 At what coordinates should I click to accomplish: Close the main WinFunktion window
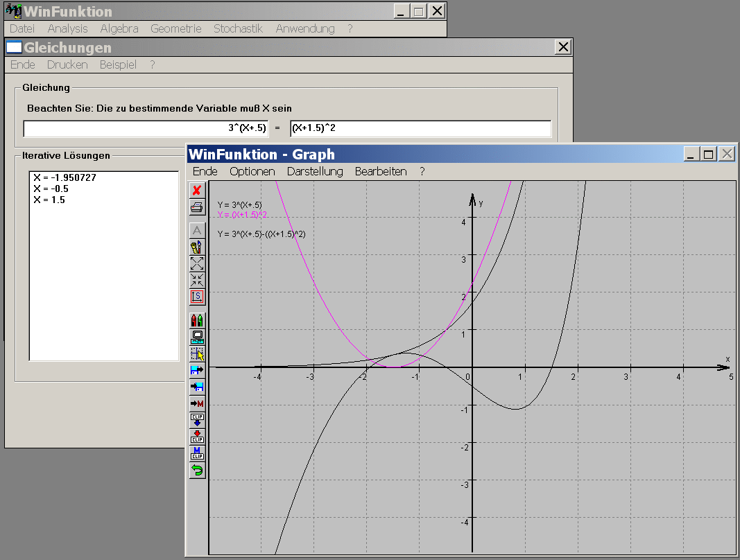(437, 11)
